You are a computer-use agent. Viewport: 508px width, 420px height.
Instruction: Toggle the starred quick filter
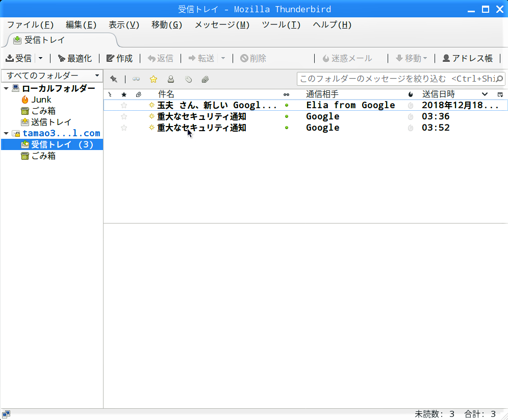[x=154, y=79]
